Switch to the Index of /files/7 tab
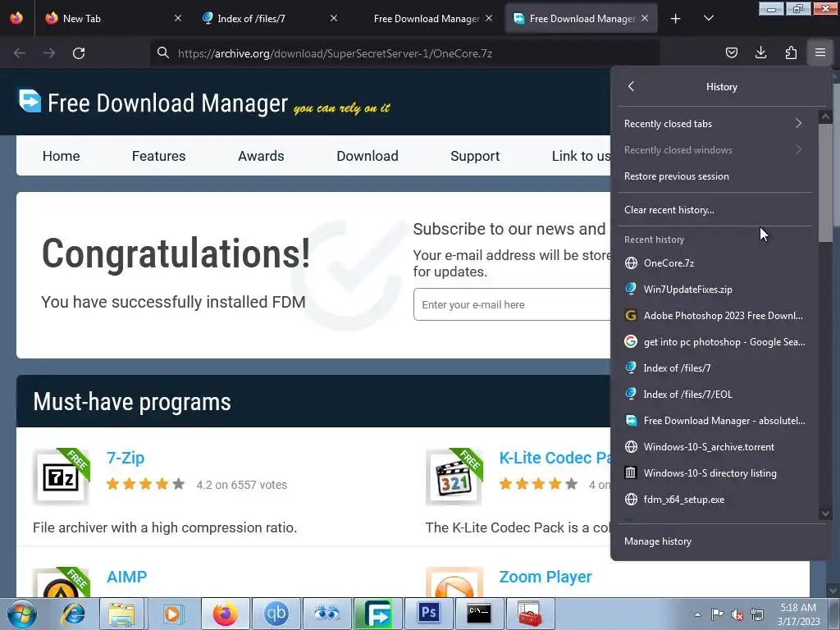This screenshot has width=840, height=630. click(x=269, y=19)
